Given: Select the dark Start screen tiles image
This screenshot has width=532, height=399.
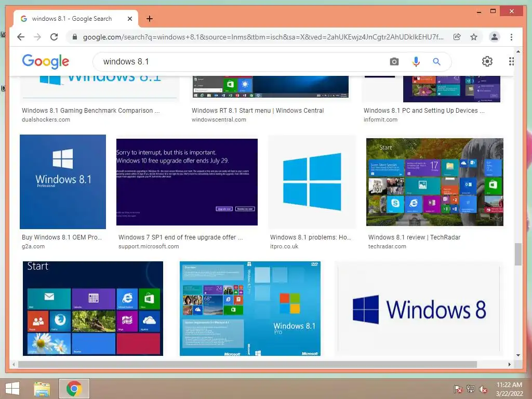Looking at the screenshot, I should (x=92, y=309).
